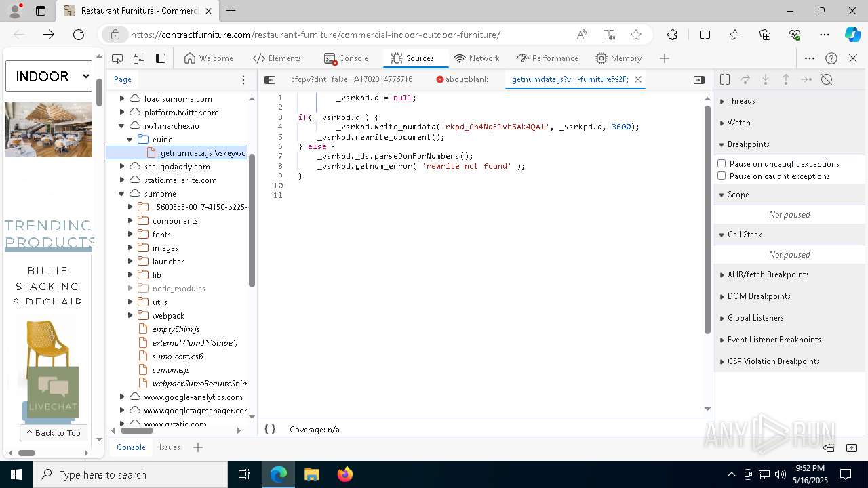Open the Welcome tab
Image resolution: width=868 pixels, height=488 pixels.
click(209, 58)
